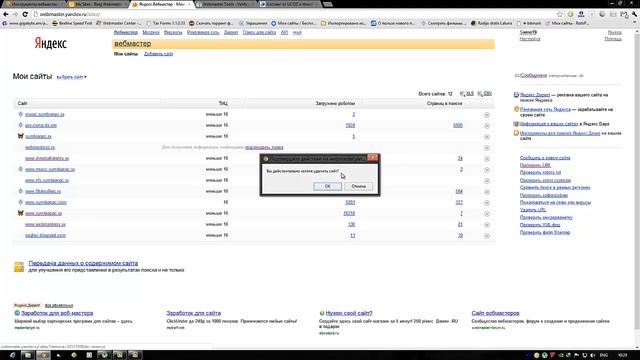The height and width of the screenshot is (360, 640).
Task: Open 'Сообщить о новом сайте' link
Action: click(x=545, y=158)
